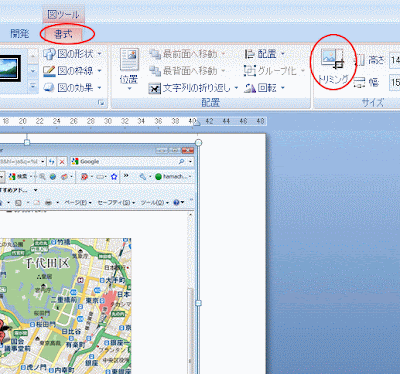Open the 回転 rotate dropdown
The image size is (400, 374).
point(265,88)
